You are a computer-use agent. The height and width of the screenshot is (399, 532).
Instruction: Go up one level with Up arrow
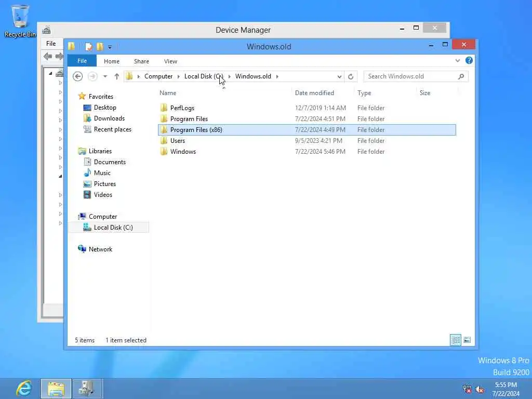(116, 76)
